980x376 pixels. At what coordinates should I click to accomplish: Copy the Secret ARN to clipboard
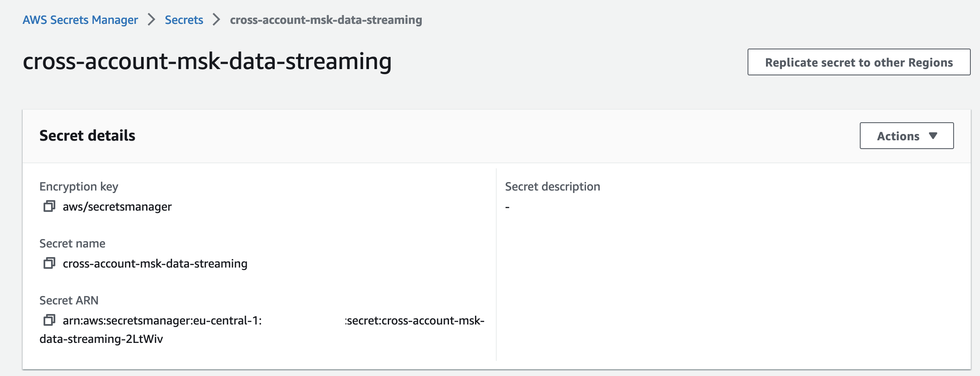click(49, 320)
